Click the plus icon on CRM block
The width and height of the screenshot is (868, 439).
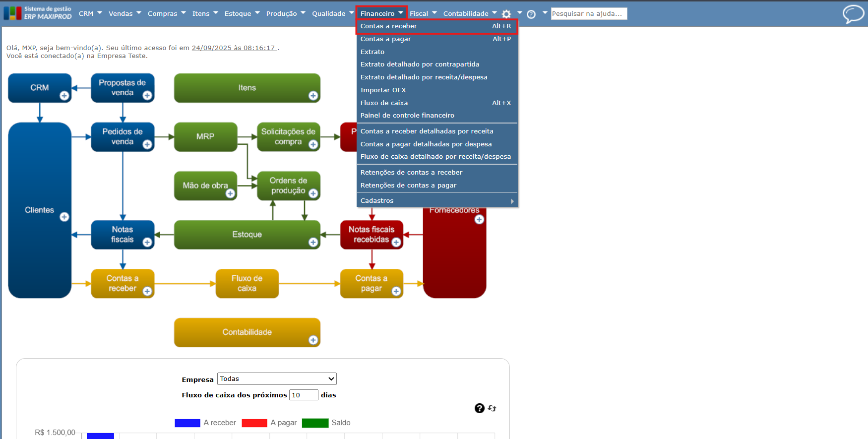[x=64, y=96]
